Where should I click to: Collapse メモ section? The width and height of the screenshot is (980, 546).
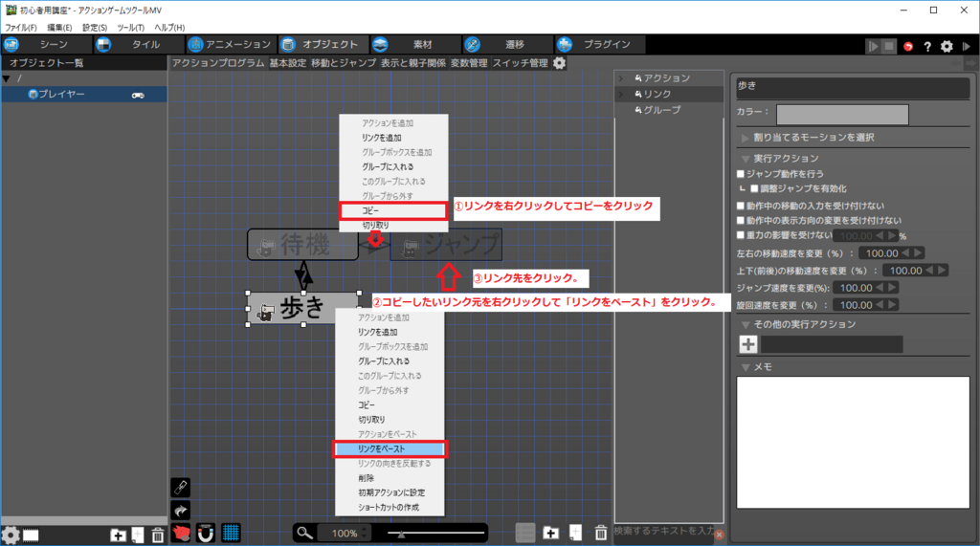point(745,367)
